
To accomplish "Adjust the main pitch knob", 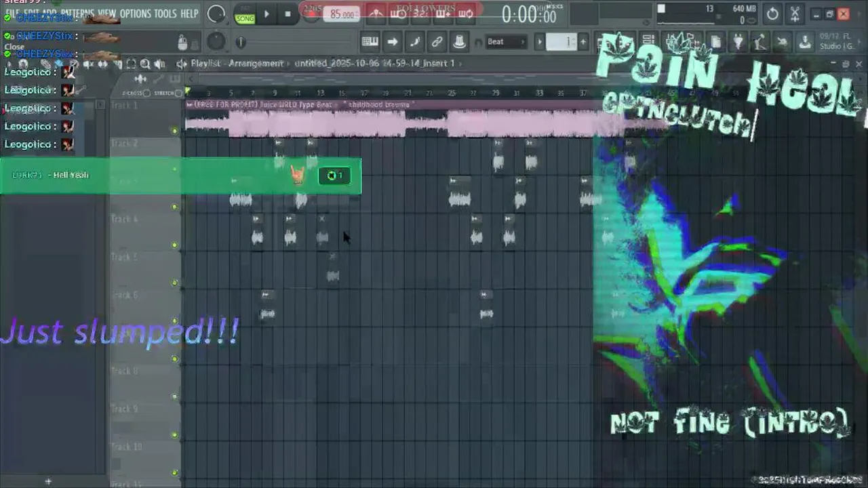I will point(216,42).
